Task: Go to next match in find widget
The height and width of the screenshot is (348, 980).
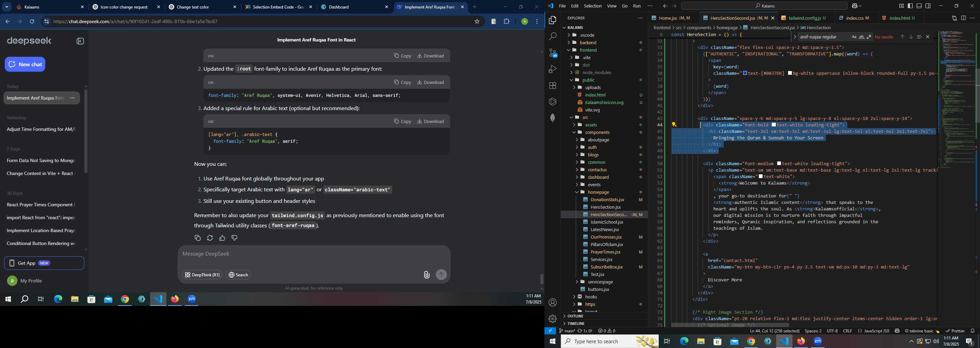Action: click(911, 37)
